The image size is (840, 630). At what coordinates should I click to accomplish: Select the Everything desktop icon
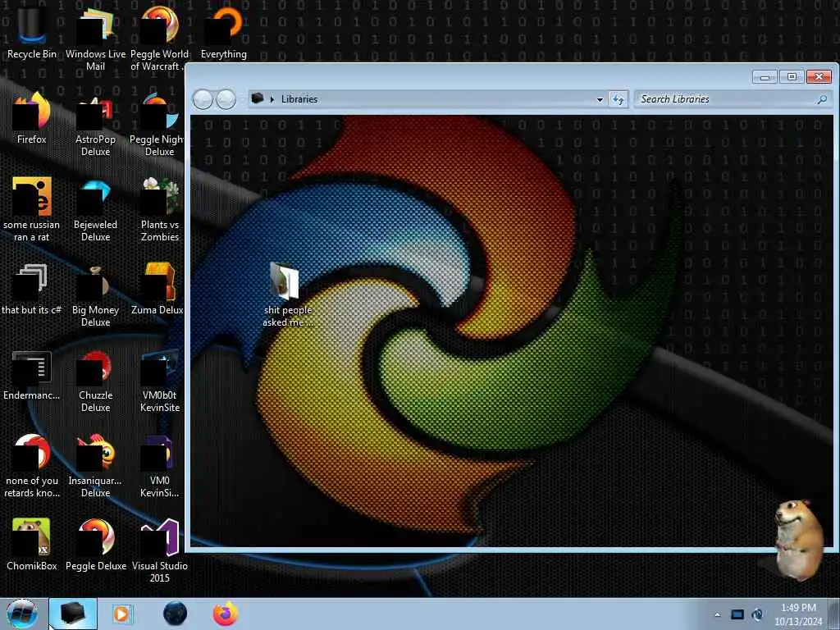tap(223, 33)
